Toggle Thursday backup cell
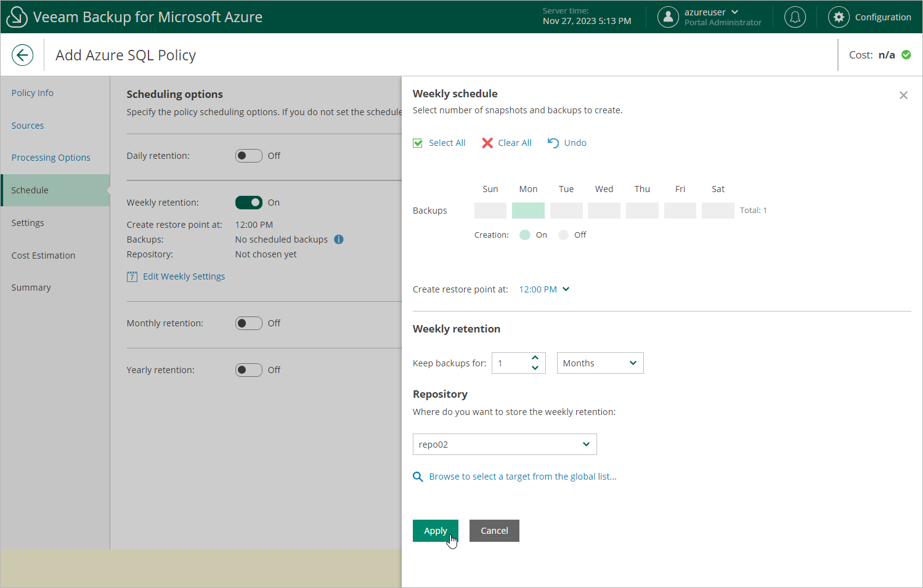 point(642,211)
